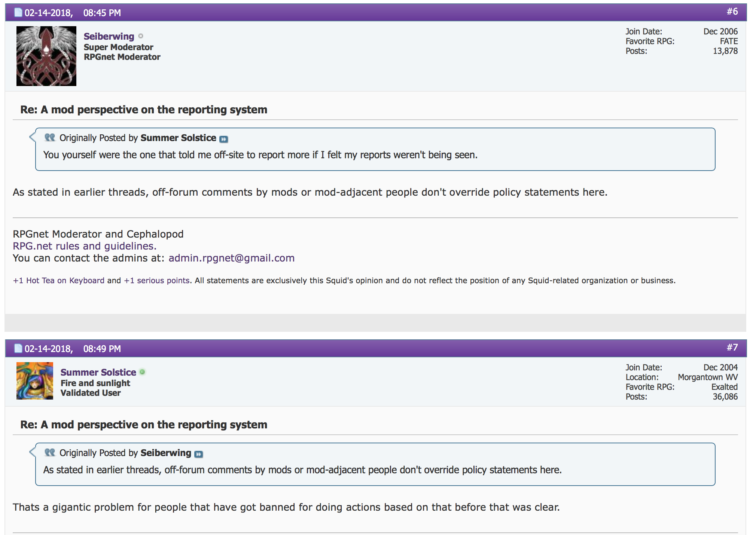The width and height of the screenshot is (756, 535).
Task: Email admin.rpgnet@gmail.com link
Action: [232, 258]
